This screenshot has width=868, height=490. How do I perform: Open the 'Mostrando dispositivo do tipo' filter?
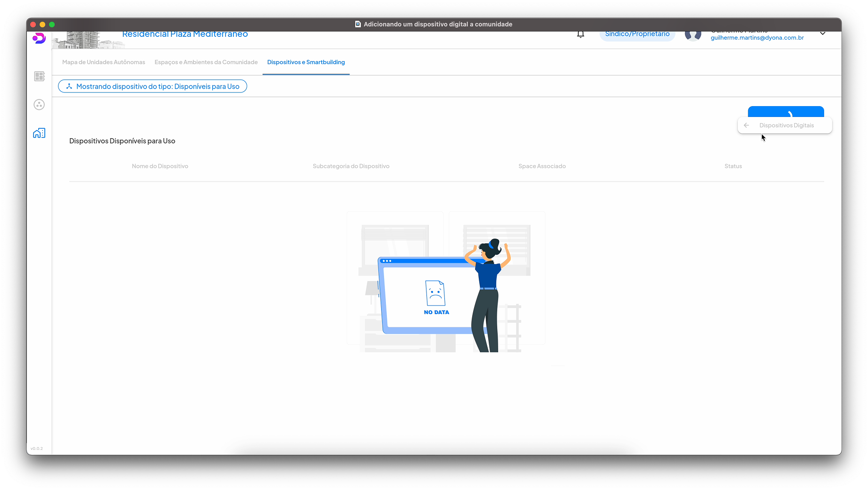tap(152, 86)
